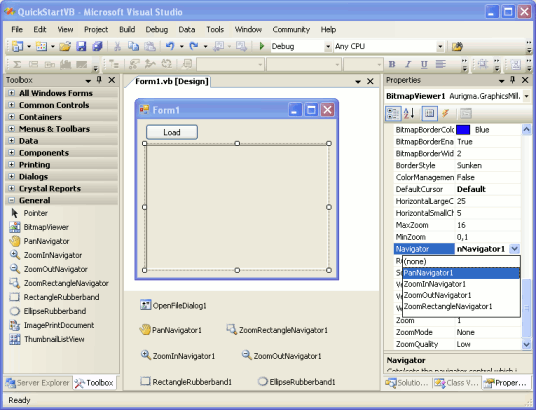Screen dimensions: 536x410
Task: Open the Build menu
Action: click(x=127, y=29)
